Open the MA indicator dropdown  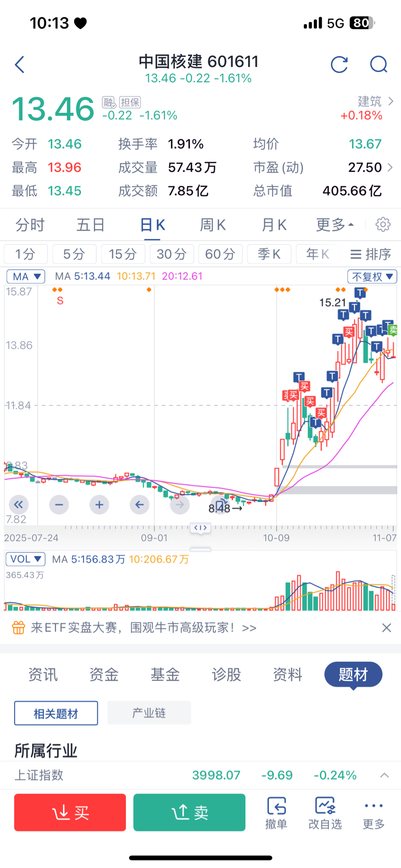(26, 276)
